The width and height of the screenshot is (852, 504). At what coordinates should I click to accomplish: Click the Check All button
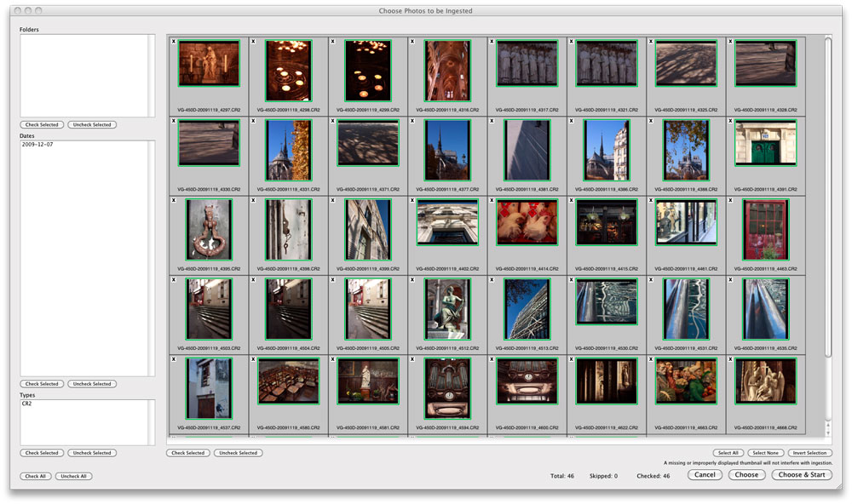(36, 476)
